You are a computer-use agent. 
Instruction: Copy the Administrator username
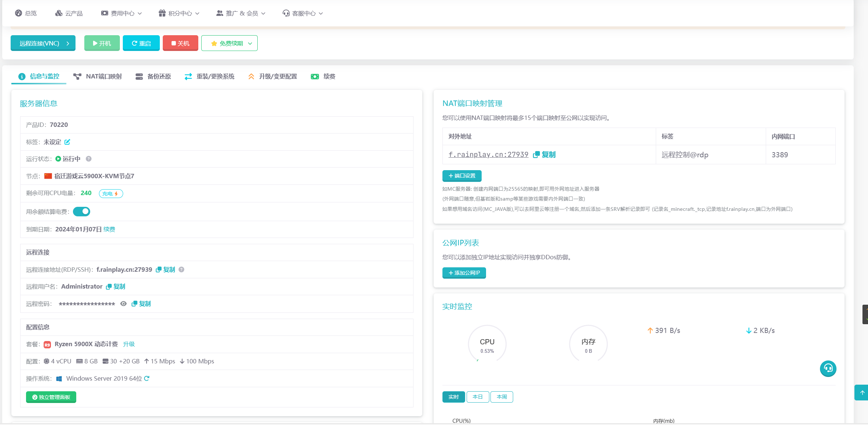coord(116,286)
